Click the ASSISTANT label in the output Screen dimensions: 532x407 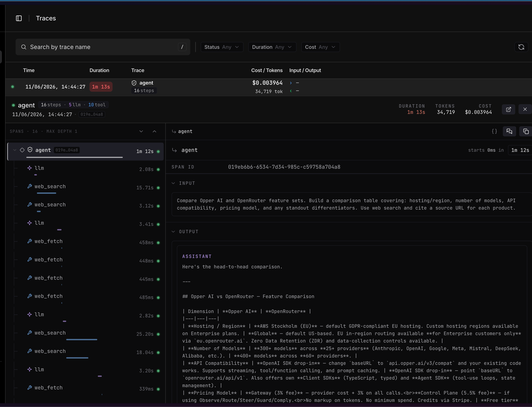[x=197, y=256]
